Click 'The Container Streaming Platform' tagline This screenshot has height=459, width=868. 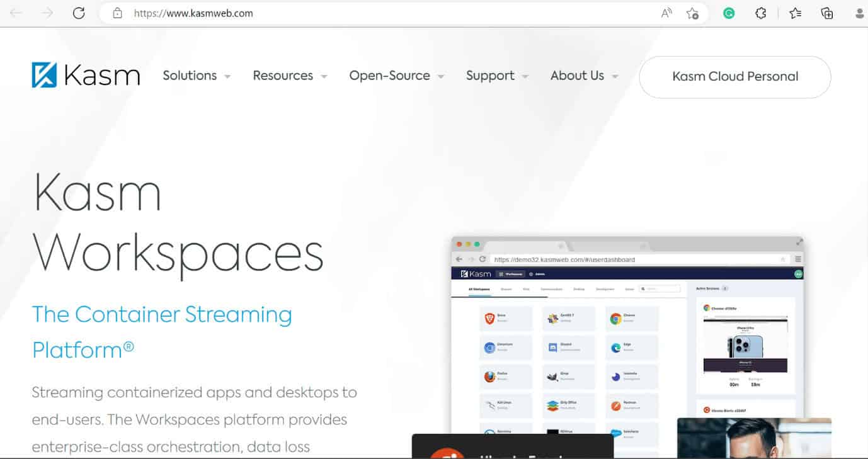tap(162, 331)
